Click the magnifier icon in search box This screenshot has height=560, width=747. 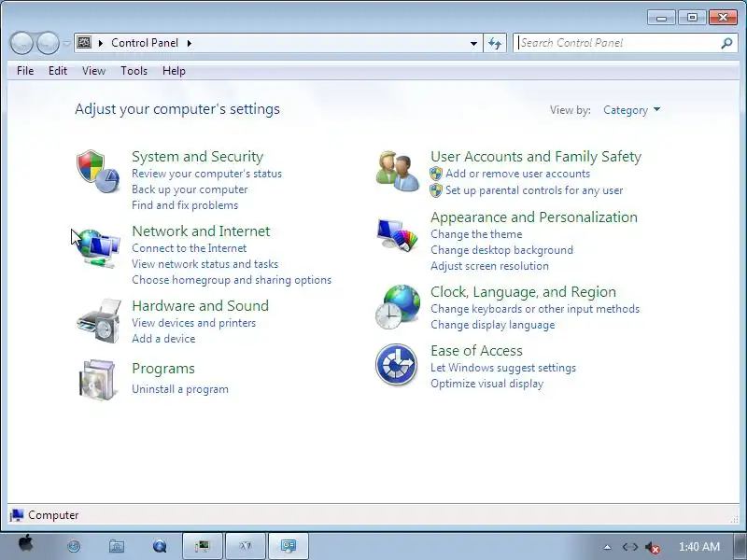tap(726, 43)
